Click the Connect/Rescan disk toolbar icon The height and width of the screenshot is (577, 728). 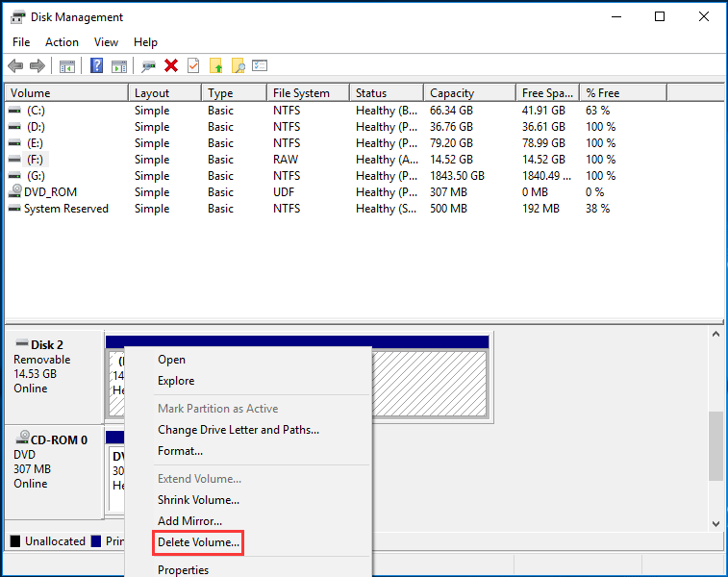point(148,65)
